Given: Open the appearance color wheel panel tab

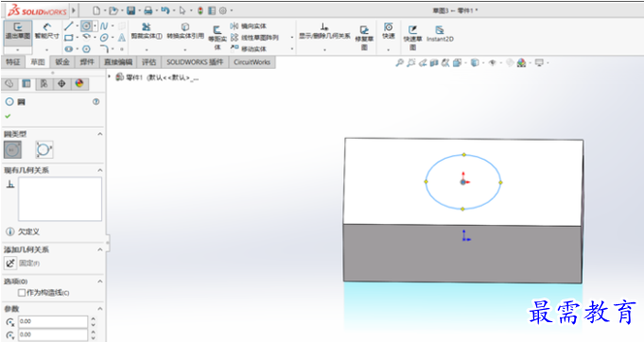Looking at the screenshot, I should [x=79, y=84].
